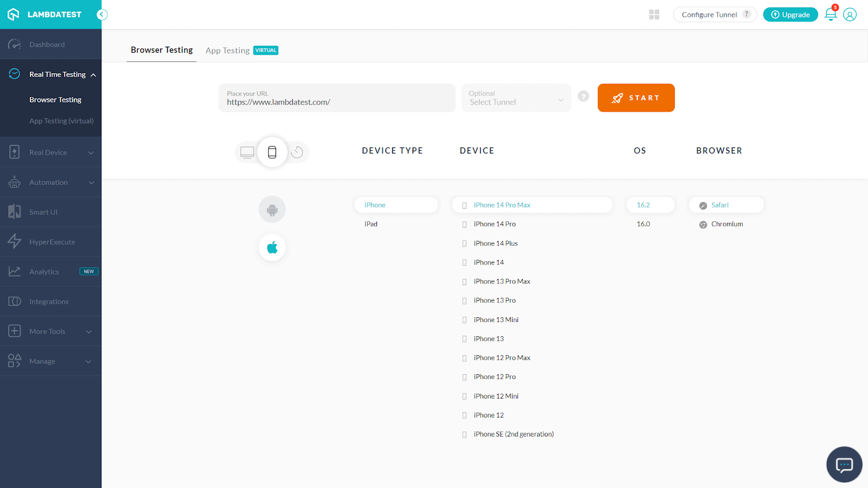Choose the Android platform icon

click(x=272, y=209)
